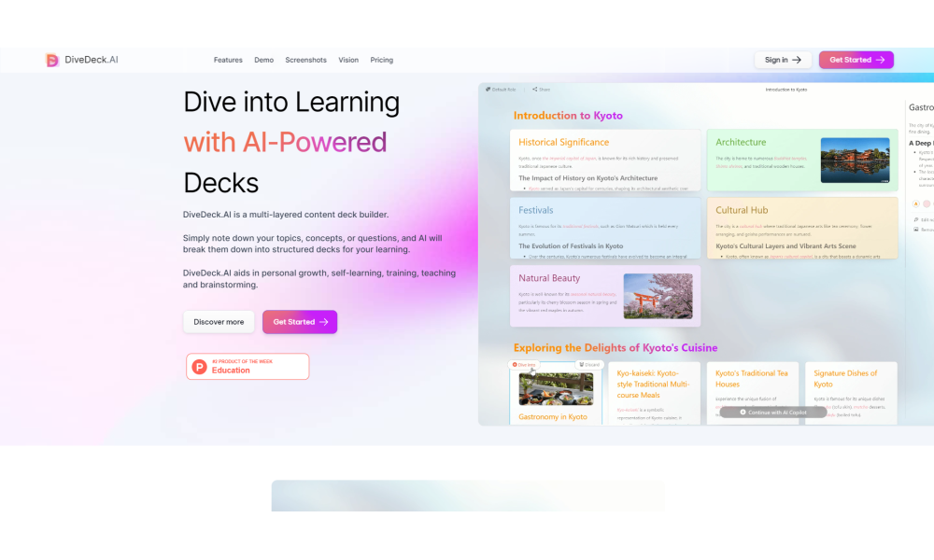934x560 pixels.
Task: Click the cherry blossom torii thumbnail
Action: click(x=658, y=296)
